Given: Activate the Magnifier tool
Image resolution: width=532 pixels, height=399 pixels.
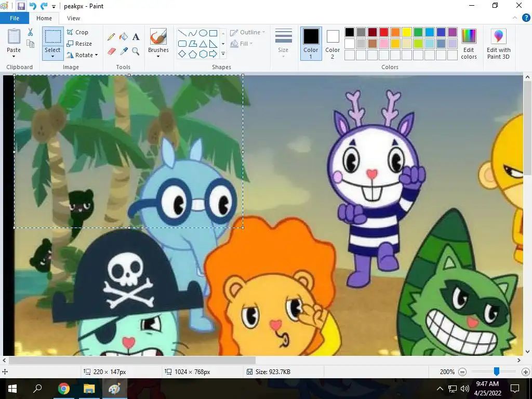Looking at the screenshot, I should pos(136,51).
